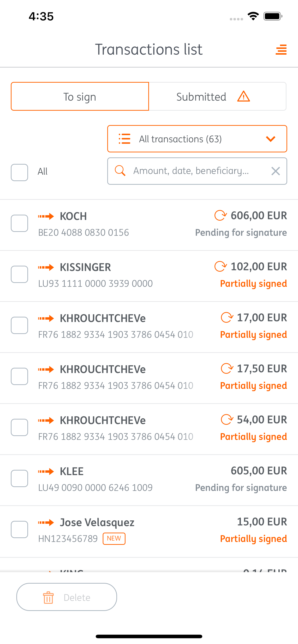Clear search field with X icon
The image size is (298, 644).
tap(275, 171)
